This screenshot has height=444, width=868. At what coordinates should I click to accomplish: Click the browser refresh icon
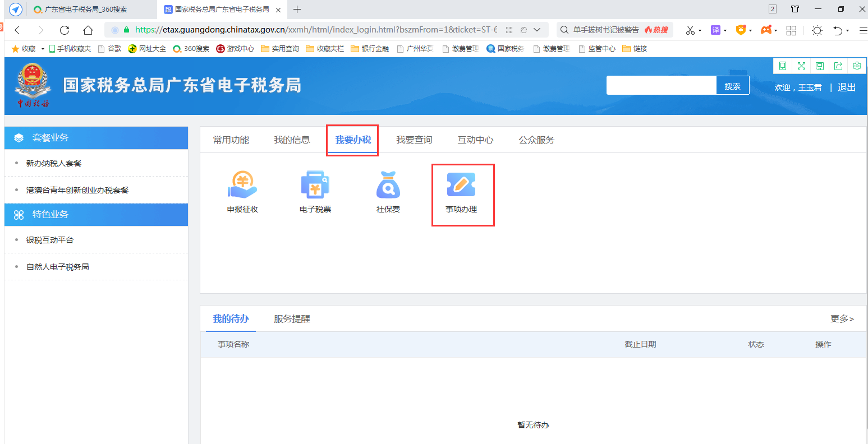tap(65, 30)
